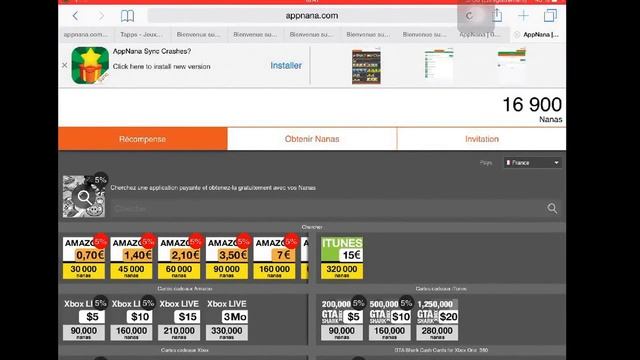Open the Invitation tab

click(x=482, y=139)
